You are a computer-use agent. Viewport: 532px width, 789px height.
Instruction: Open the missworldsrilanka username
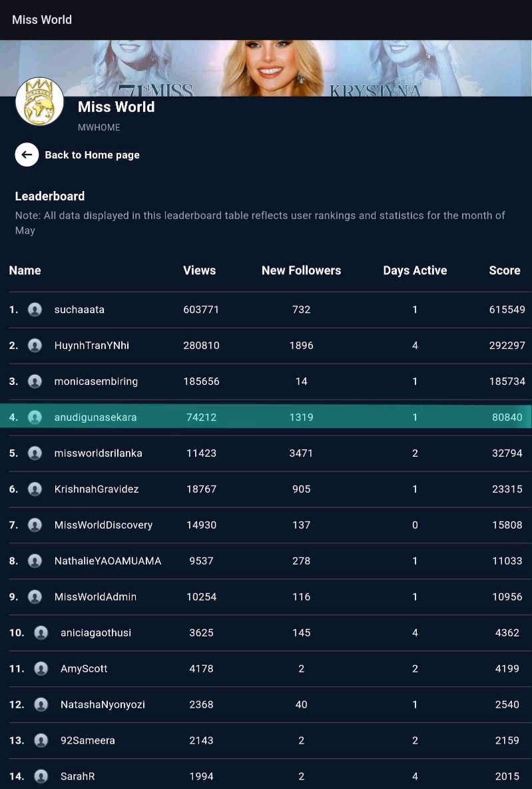pos(98,453)
